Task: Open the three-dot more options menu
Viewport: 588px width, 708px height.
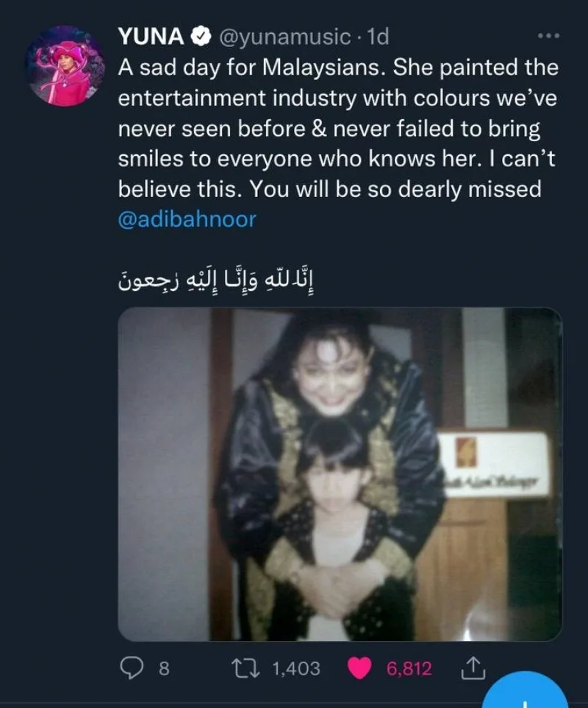Action: pos(549,35)
